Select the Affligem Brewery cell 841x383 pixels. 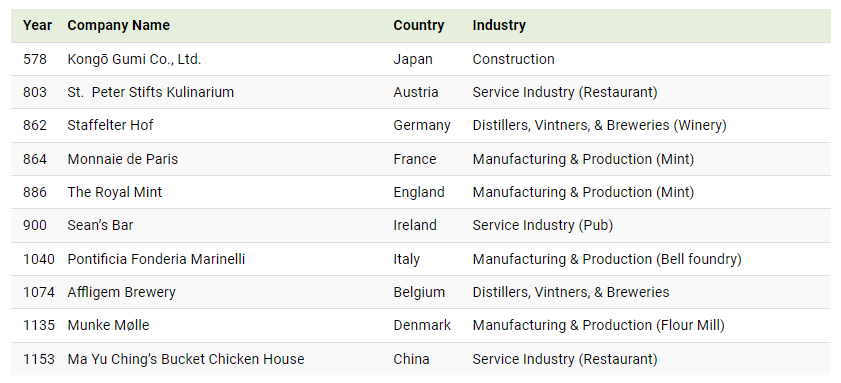pos(121,292)
